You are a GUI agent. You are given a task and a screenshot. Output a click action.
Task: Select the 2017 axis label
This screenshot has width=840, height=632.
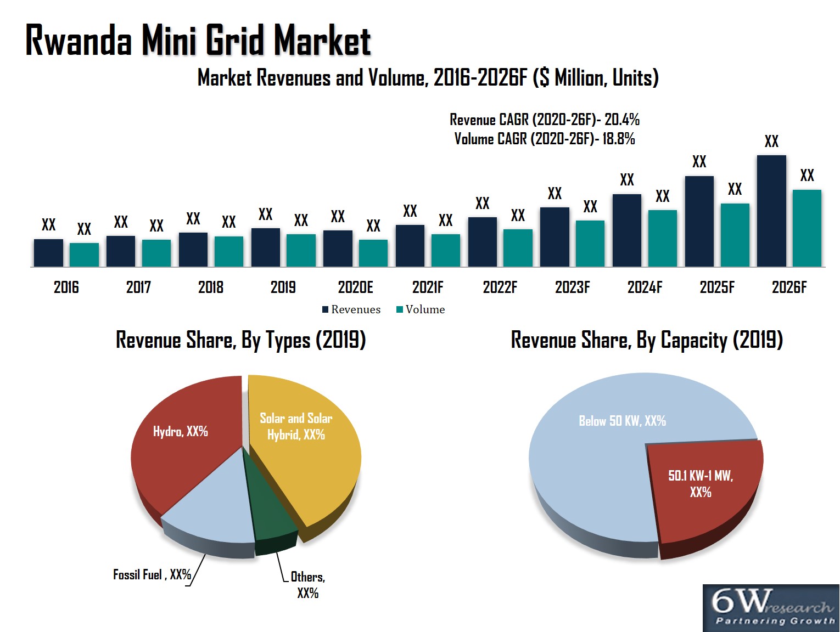pyautogui.click(x=138, y=287)
